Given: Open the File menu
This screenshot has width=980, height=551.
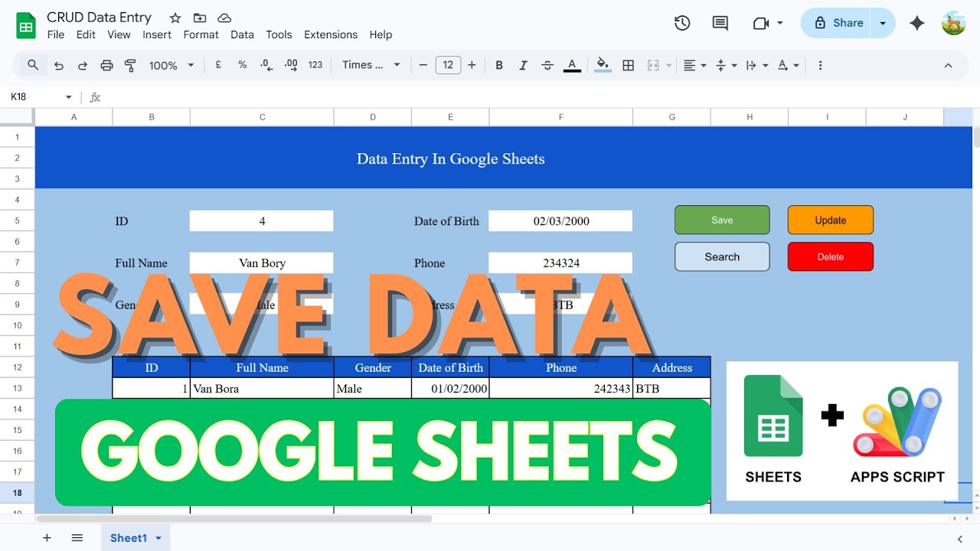Looking at the screenshot, I should point(56,34).
